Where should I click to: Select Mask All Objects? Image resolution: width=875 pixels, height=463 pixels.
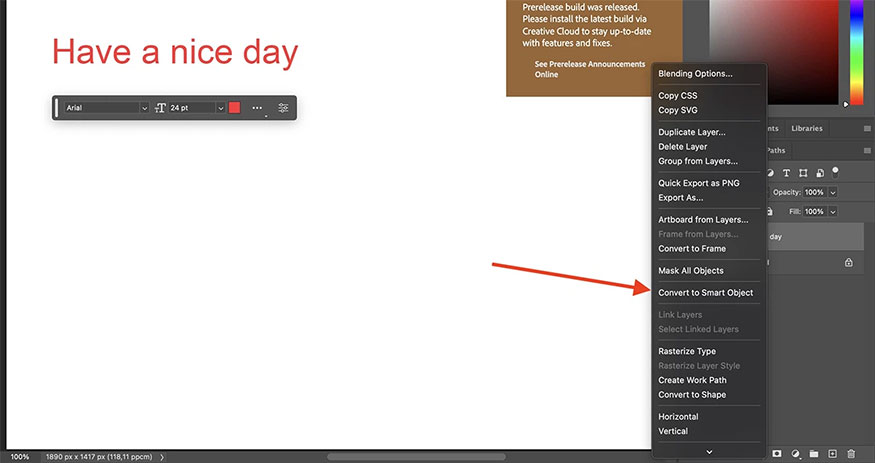pos(691,271)
